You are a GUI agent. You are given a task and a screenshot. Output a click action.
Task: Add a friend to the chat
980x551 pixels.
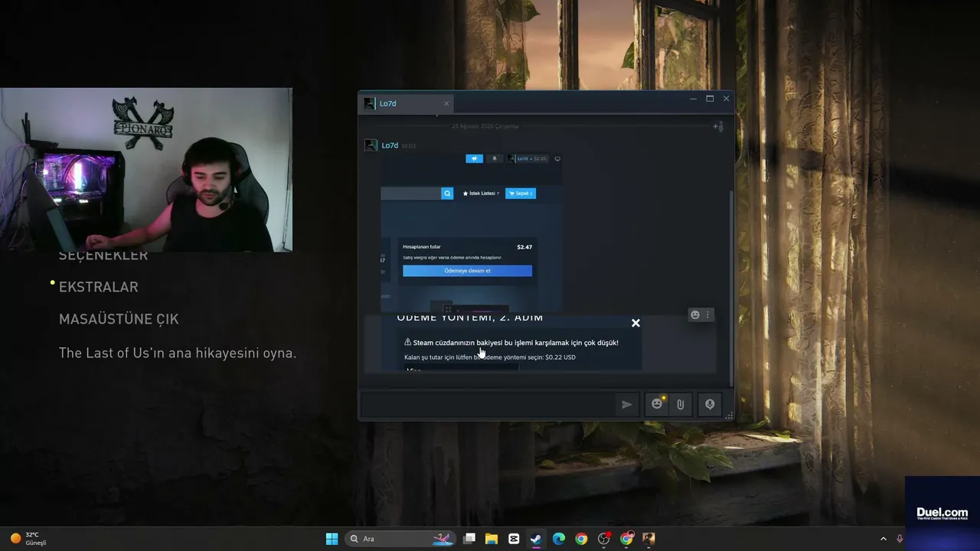[x=718, y=126]
